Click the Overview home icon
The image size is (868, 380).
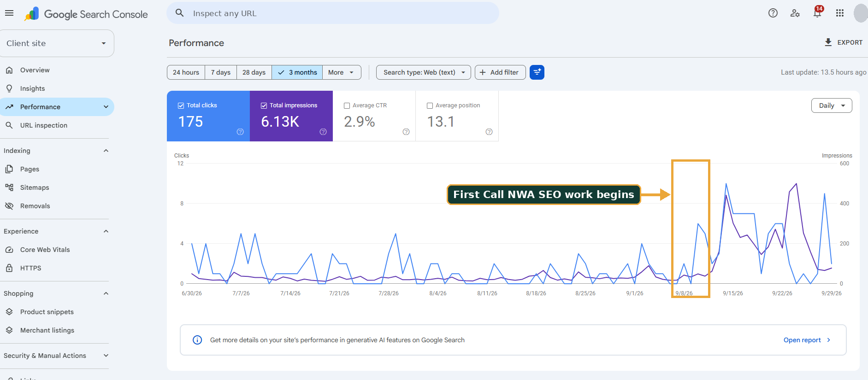pos(9,70)
